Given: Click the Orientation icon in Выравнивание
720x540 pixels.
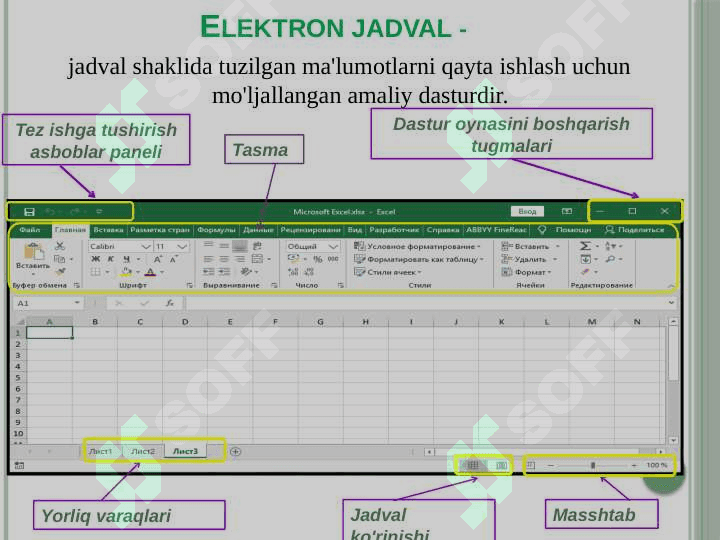Looking at the screenshot, I should (247, 272).
